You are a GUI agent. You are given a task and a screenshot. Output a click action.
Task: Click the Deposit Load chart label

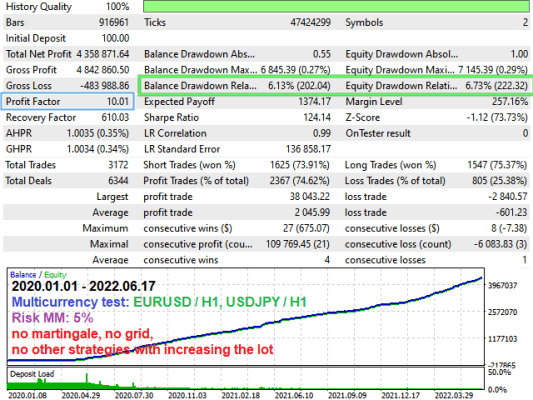coord(32,374)
